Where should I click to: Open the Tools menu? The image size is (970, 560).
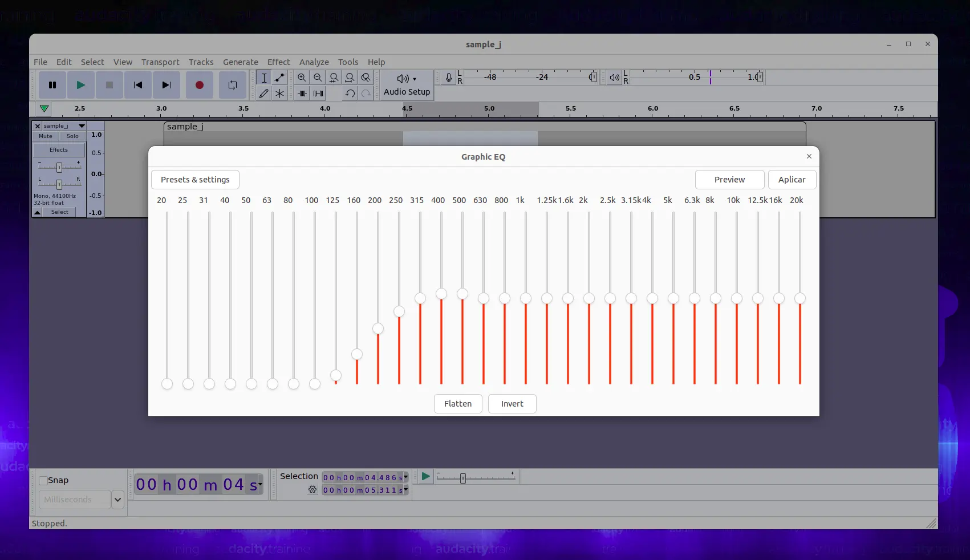tap(348, 62)
